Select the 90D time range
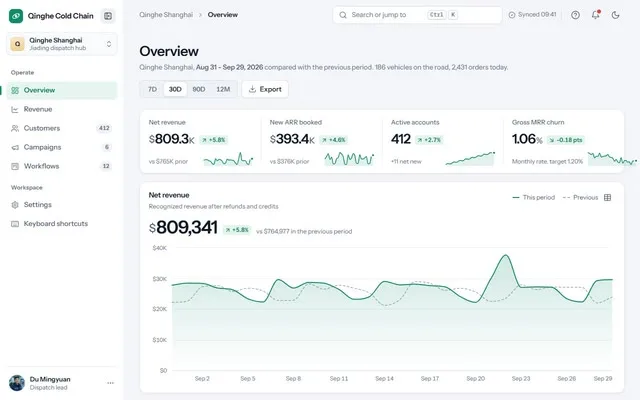640x400 pixels. 199,89
